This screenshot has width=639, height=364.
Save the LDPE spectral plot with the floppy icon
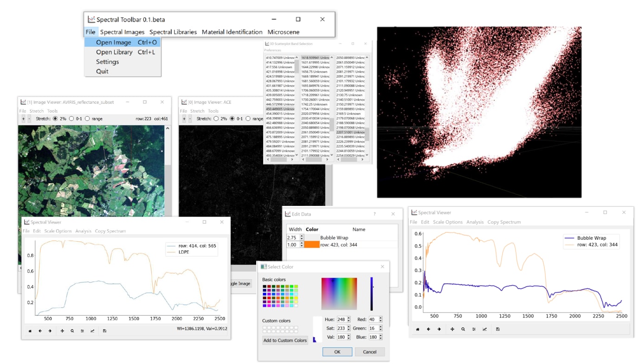pos(104,331)
